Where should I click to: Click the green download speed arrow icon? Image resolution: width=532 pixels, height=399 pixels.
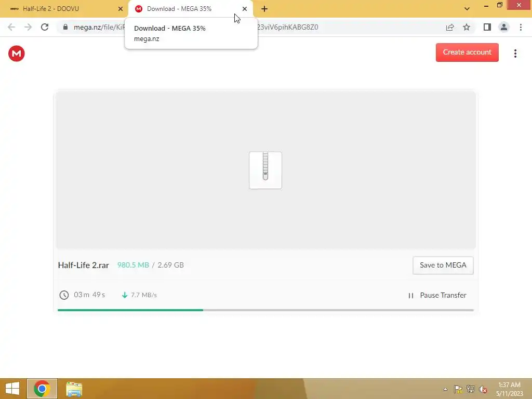click(125, 295)
